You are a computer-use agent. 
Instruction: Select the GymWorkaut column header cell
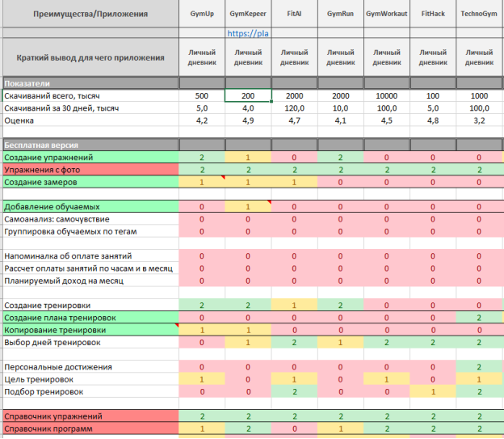click(x=387, y=14)
